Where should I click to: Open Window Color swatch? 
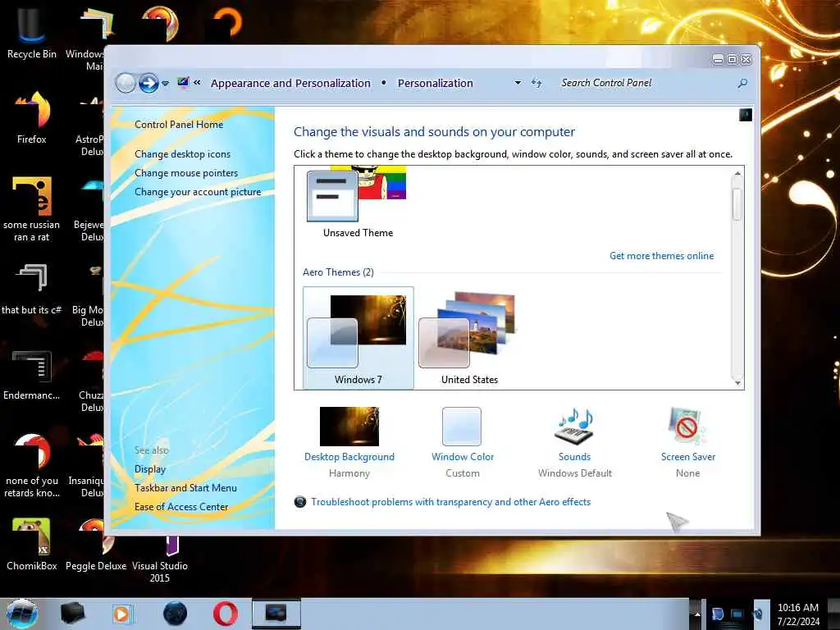click(x=462, y=427)
